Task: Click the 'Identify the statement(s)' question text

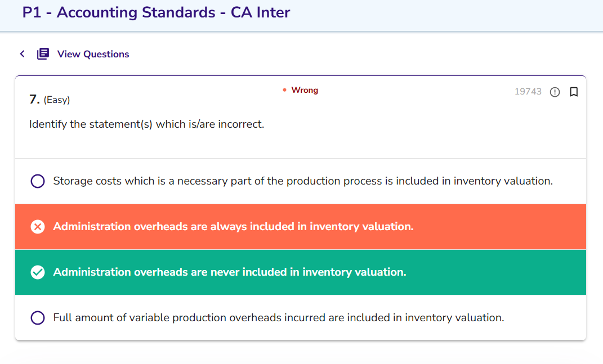Action: [x=146, y=124]
